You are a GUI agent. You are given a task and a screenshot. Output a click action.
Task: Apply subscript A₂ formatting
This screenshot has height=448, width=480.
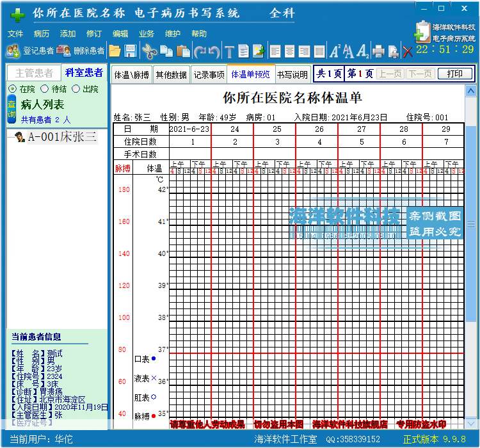pos(363,51)
